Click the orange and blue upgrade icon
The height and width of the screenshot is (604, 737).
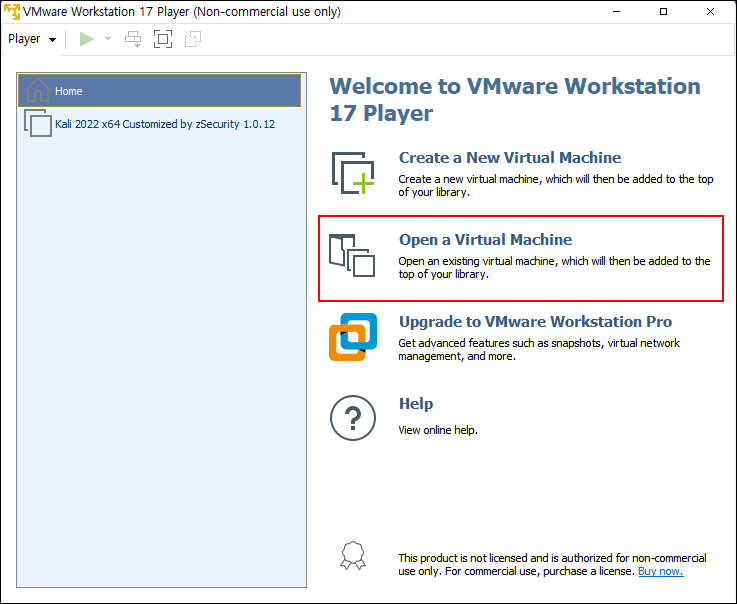pos(353,337)
